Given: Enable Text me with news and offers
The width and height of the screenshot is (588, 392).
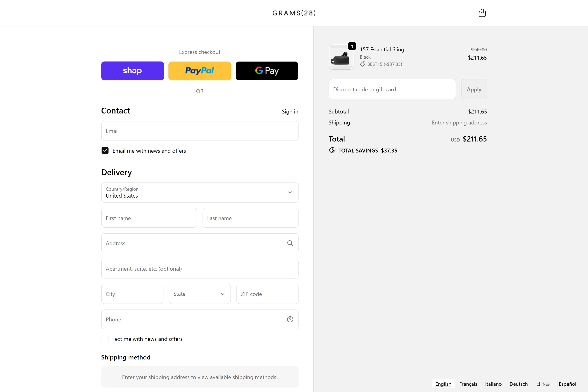Looking at the screenshot, I should click(x=105, y=338).
